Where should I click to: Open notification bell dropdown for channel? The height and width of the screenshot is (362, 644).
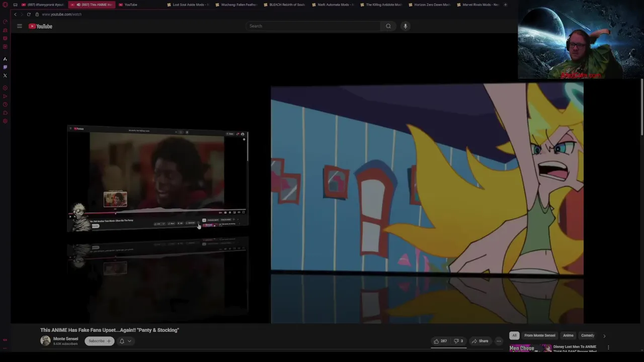125,341
